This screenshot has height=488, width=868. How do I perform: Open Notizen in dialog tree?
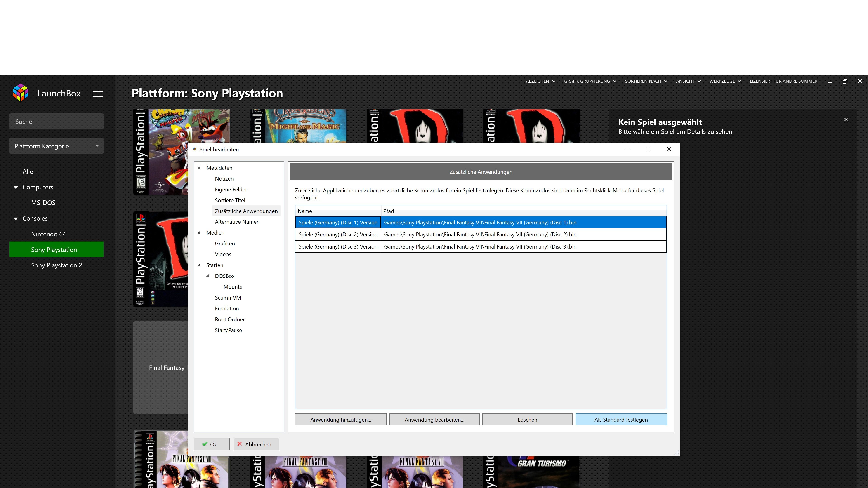click(224, 178)
